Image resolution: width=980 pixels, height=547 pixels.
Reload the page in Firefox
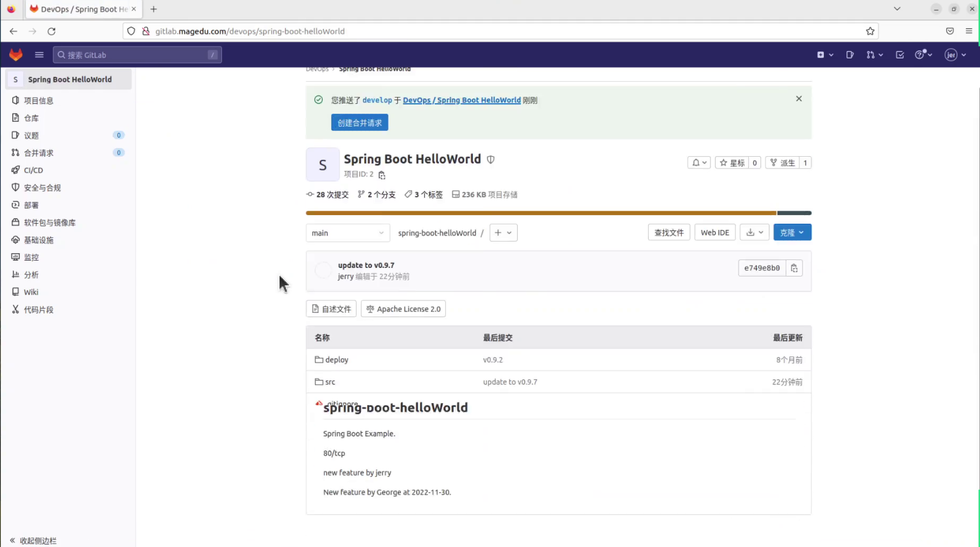click(52, 31)
